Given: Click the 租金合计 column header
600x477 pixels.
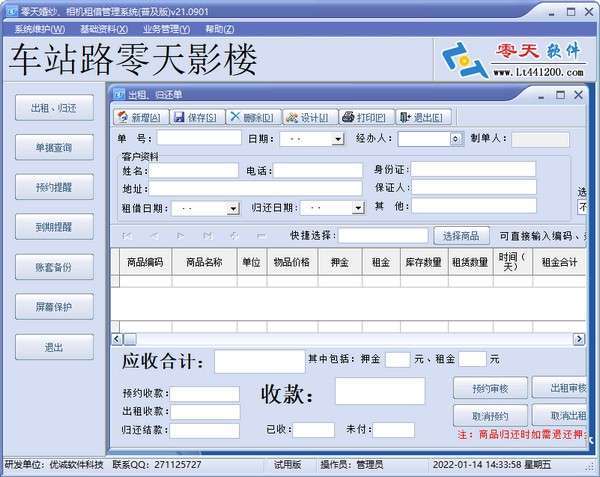Looking at the screenshot, I should pos(559,262).
